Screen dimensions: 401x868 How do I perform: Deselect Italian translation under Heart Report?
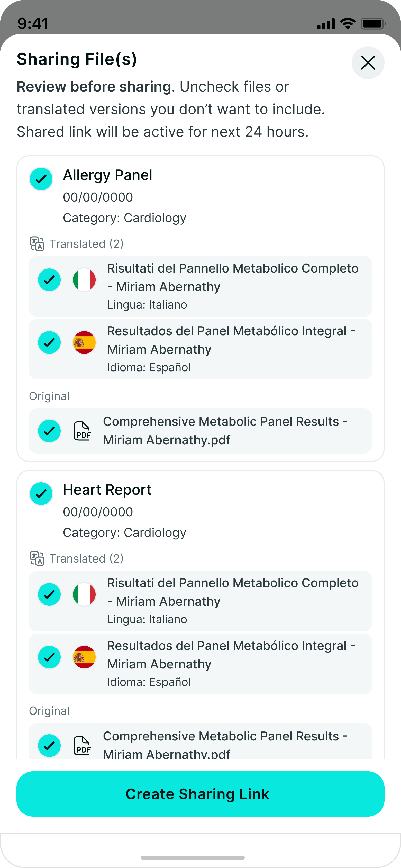tap(49, 594)
